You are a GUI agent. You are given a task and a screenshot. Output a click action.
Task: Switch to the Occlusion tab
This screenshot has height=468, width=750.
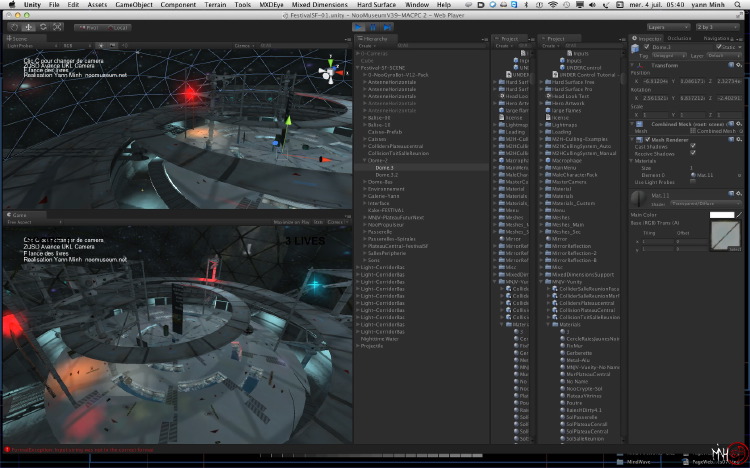tap(679, 38)
